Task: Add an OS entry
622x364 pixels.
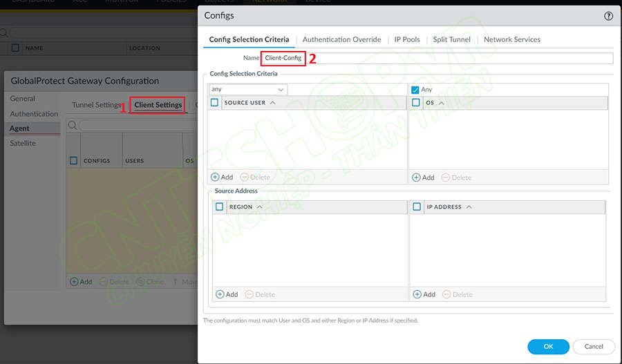Action: pyautogui.click(x=423, y=178)
